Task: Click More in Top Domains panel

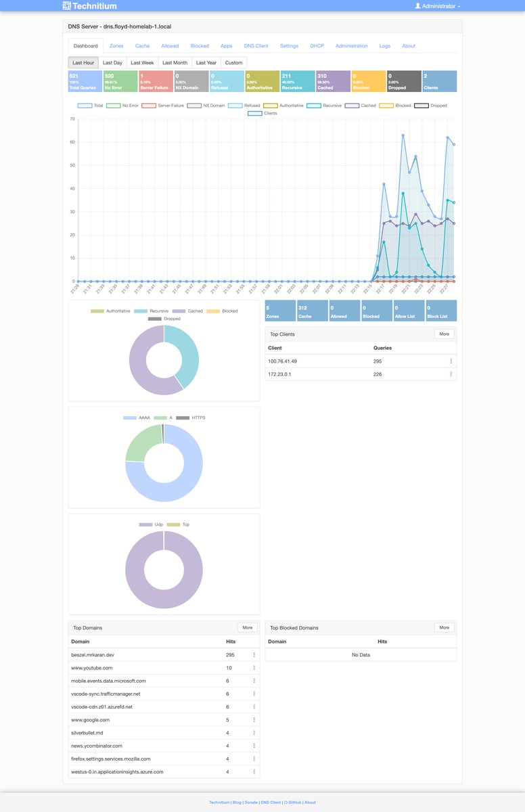Action: 247,627
